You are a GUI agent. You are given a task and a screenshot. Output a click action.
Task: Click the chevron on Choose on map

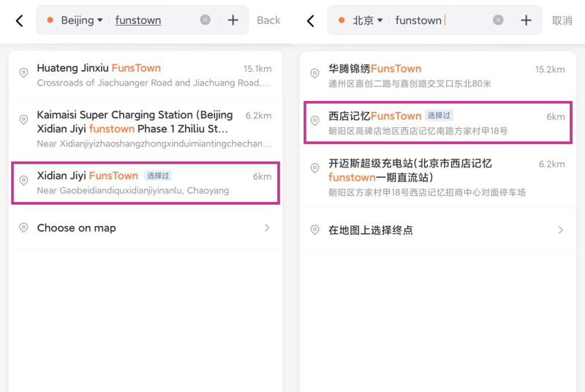click(267, 228)
